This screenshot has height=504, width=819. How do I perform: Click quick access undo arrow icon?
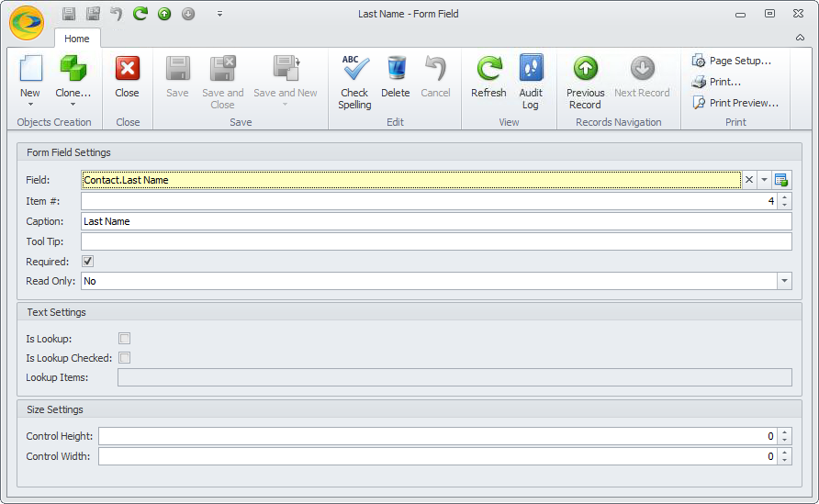coord(117,14)
